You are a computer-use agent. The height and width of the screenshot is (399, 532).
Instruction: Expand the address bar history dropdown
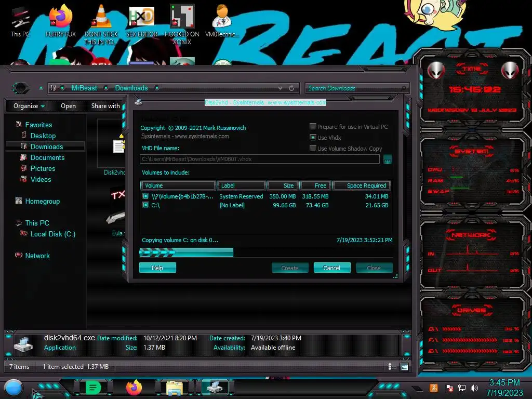click(280, 88)
